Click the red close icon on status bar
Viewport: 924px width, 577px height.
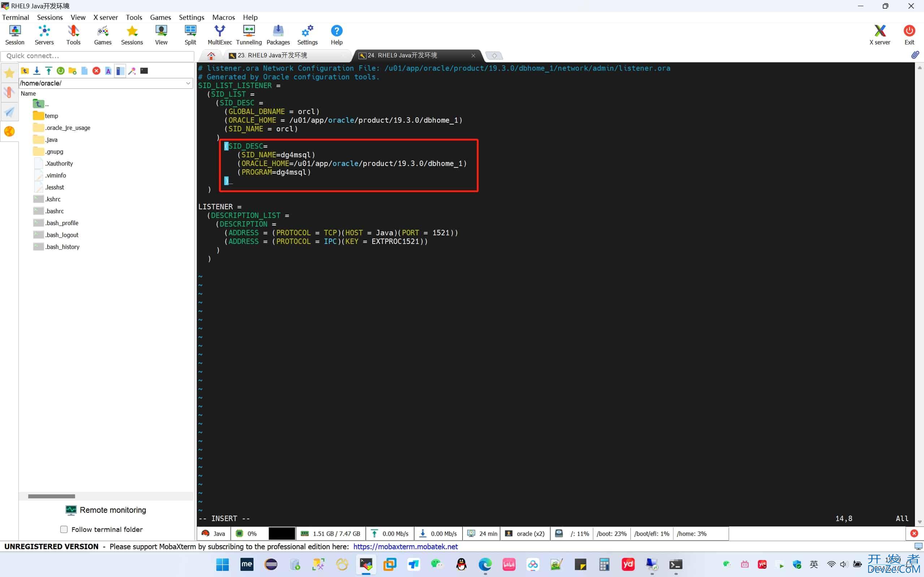tap(914, 533)
